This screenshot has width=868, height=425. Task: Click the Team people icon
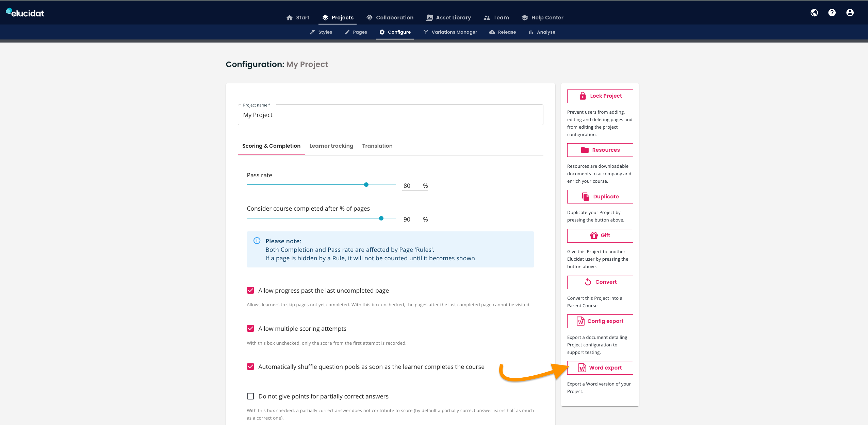(487, 18)
